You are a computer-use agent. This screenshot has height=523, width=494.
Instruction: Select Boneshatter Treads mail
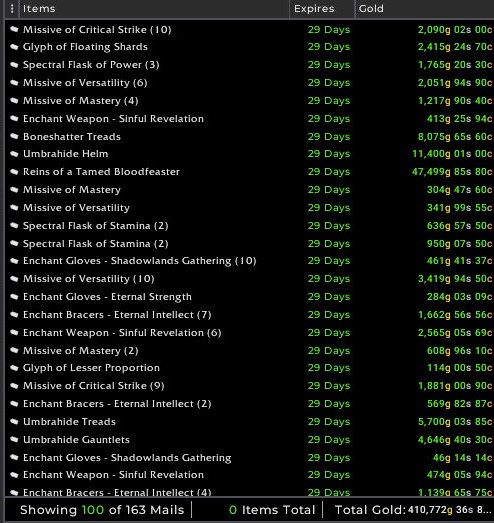tap(72, 136)
